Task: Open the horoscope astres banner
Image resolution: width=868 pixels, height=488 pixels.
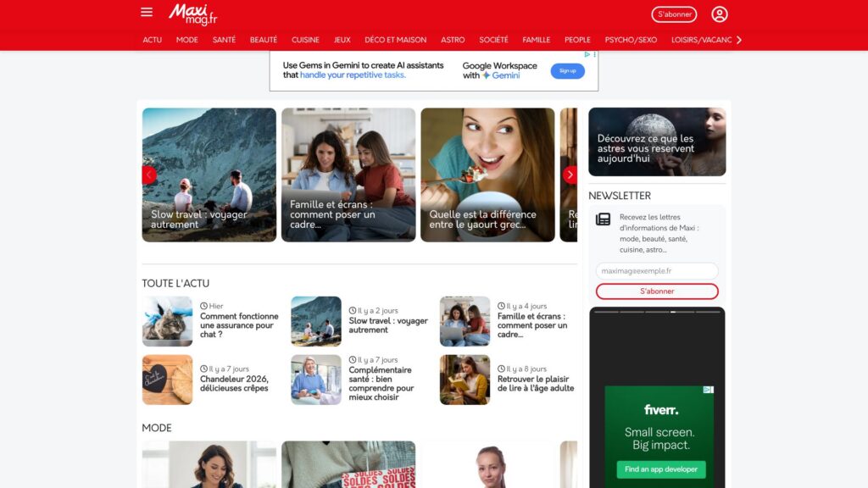Action: pyautogui.click(x=657, y=141)
